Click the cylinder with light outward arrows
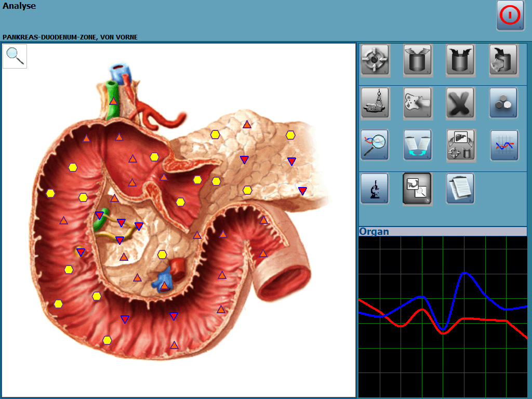The image size is (532, 399). [417, 60]
